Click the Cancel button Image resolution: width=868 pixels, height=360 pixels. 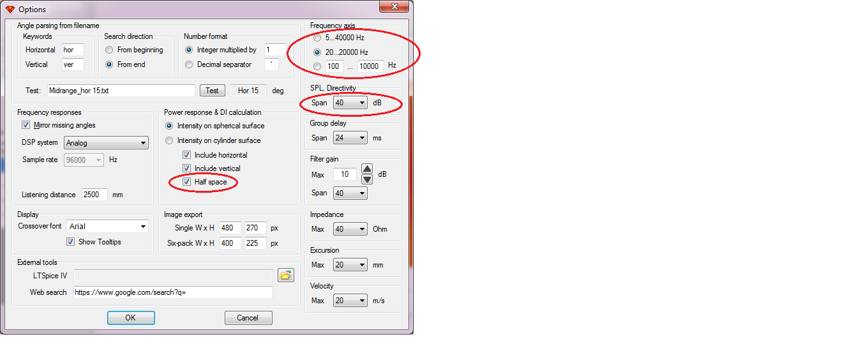pos(248,318)
